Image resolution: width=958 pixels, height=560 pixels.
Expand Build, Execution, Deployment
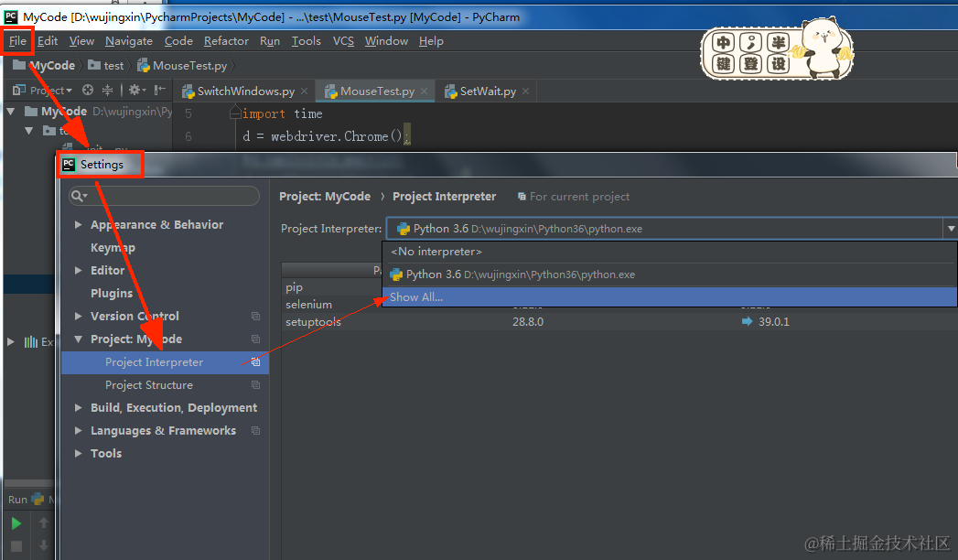[x=78, y=408]
